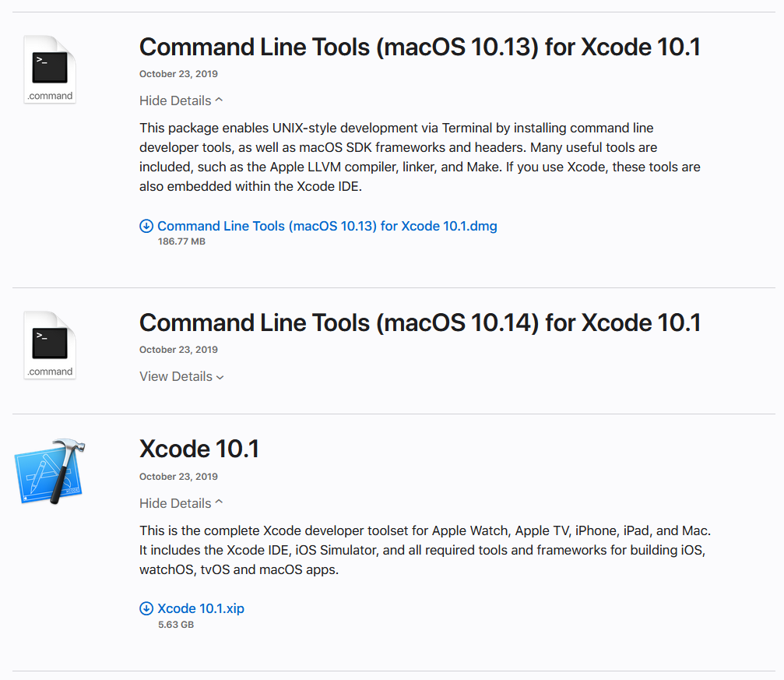Click the .command file icon for macOS 10.14 tools

pos(50,344)
